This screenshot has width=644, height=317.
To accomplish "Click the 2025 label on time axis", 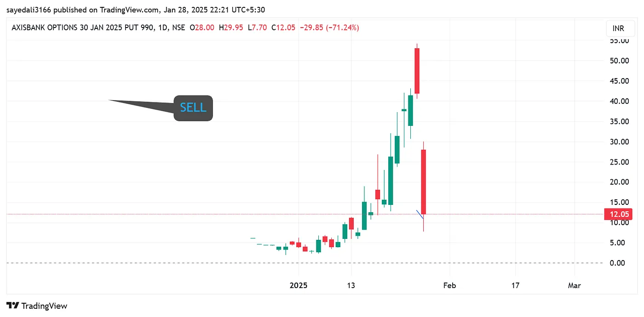I will pyautogui.click(x=298, y=285).
